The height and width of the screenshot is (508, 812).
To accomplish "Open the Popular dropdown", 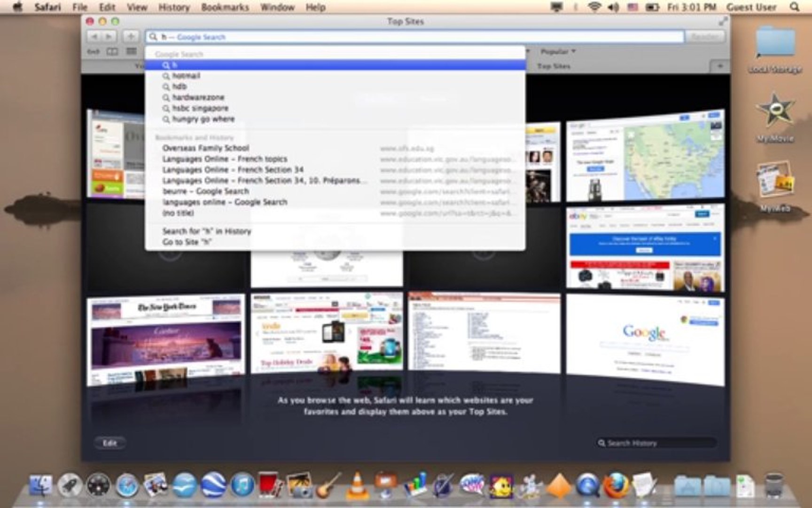I will click(x=556, y=51).
